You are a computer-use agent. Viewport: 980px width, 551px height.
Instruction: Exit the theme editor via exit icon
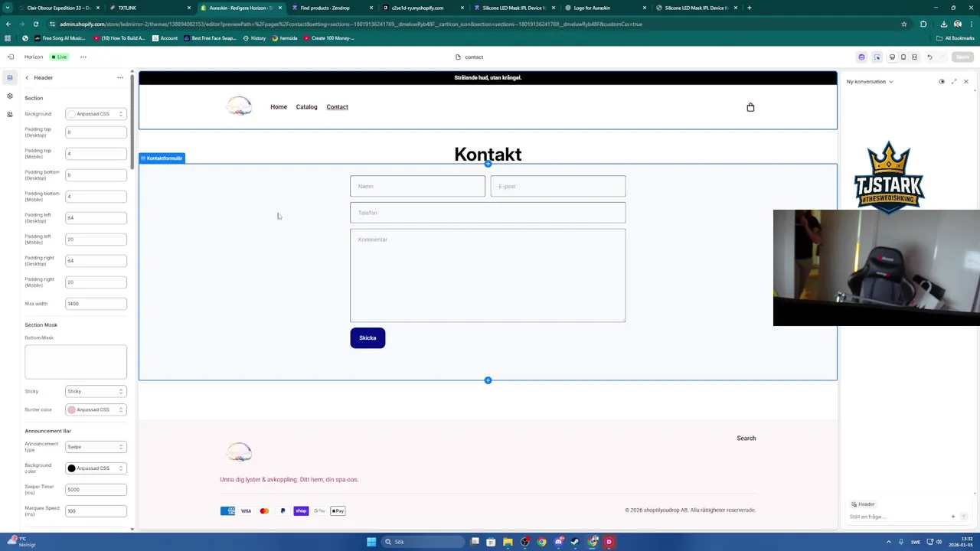[x=10, y=57]
